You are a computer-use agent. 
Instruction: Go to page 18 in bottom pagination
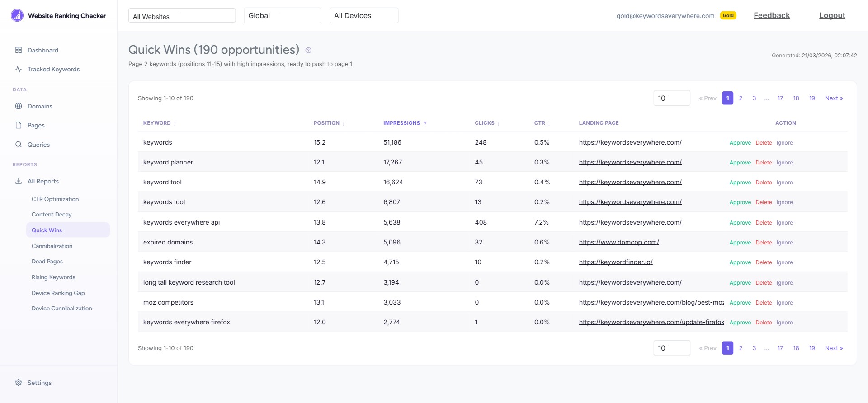[796, 348]
